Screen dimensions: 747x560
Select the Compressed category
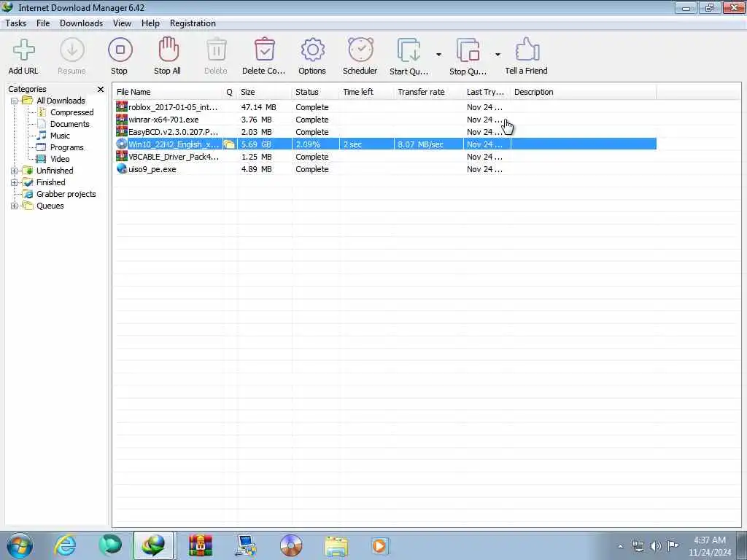coord(72,112)
